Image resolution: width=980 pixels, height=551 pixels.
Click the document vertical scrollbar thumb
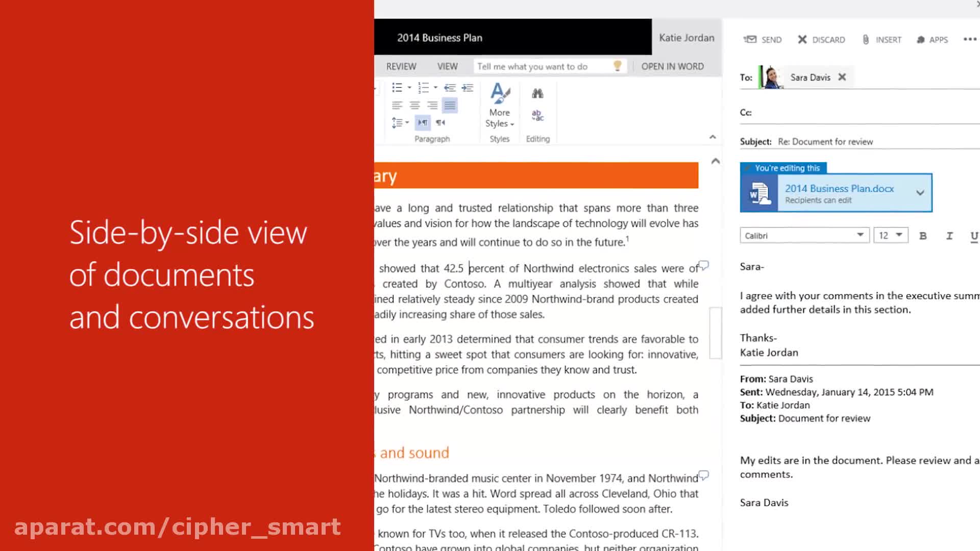[716, 333]
